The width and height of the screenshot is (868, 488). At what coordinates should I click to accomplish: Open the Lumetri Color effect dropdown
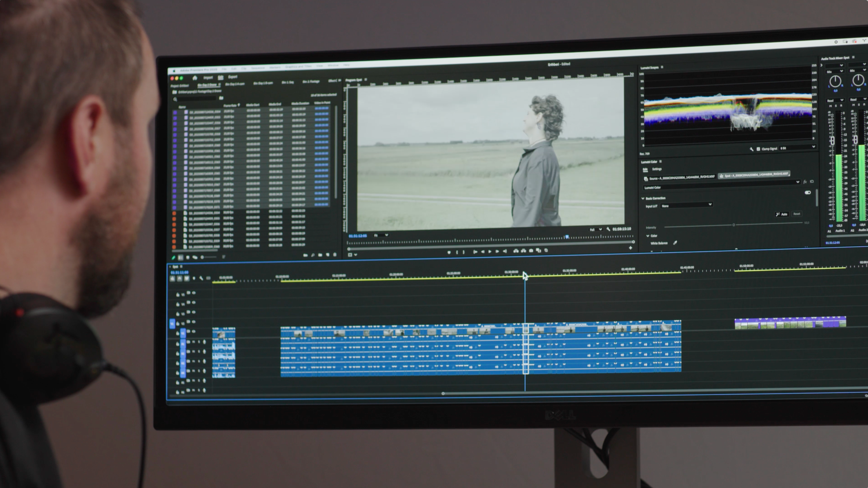coord(722,185)
